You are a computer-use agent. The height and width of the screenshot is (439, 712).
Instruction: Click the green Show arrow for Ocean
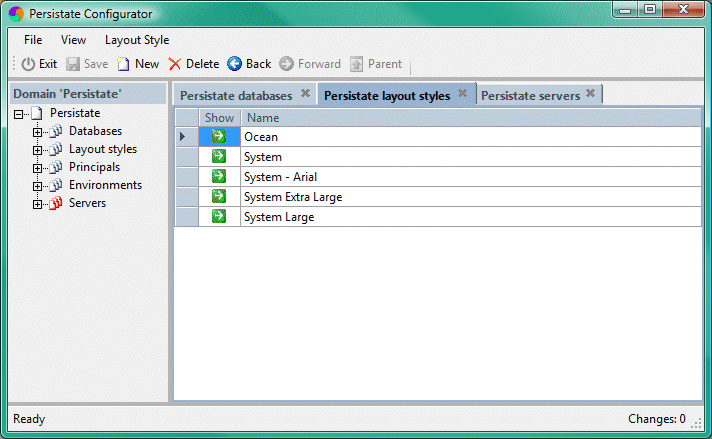pos(219,137)
